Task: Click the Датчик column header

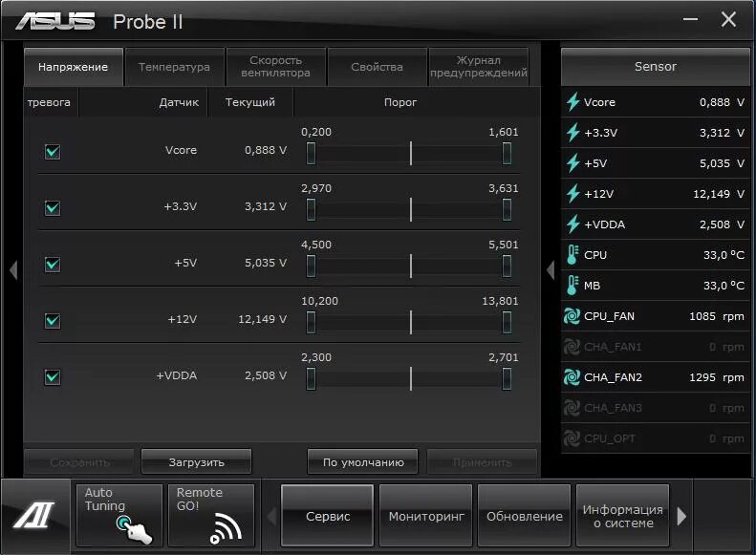Action: click(179, 102)
